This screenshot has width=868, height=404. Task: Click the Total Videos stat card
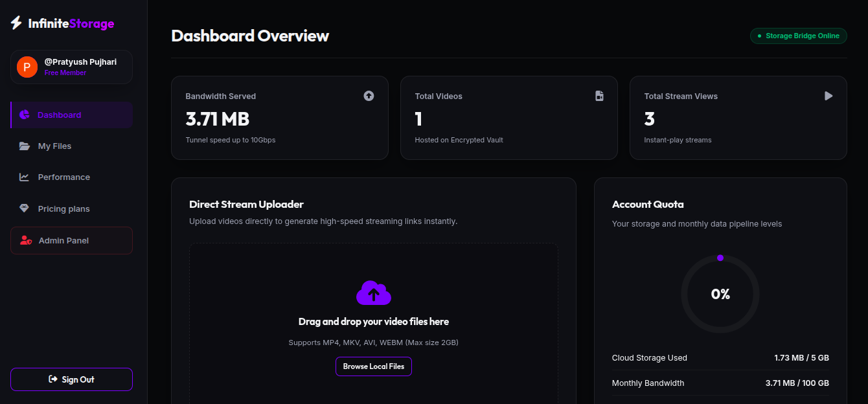coord(509,118)
